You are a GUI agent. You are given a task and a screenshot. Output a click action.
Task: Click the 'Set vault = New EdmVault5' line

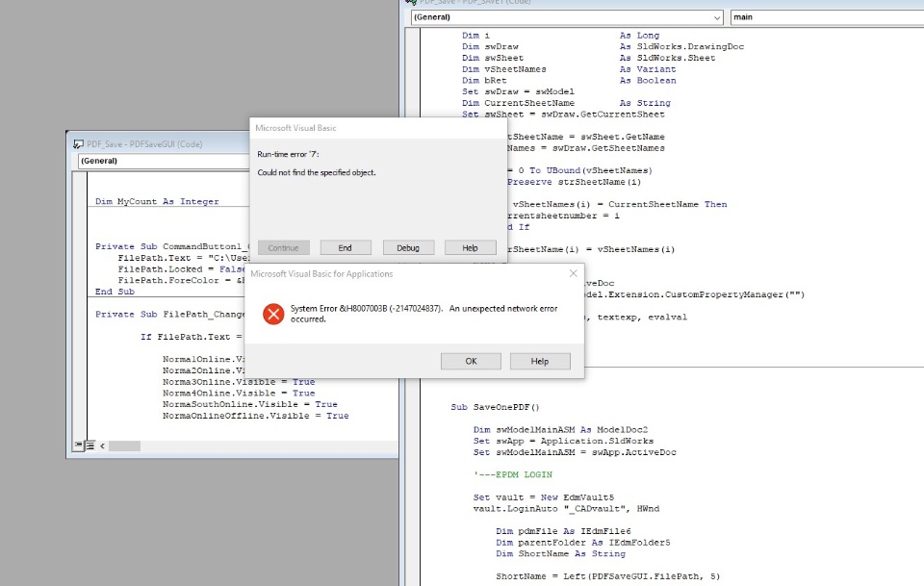click(543, 497)
